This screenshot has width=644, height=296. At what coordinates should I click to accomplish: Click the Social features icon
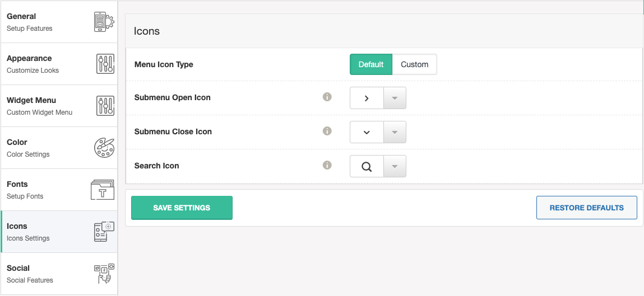104,274
